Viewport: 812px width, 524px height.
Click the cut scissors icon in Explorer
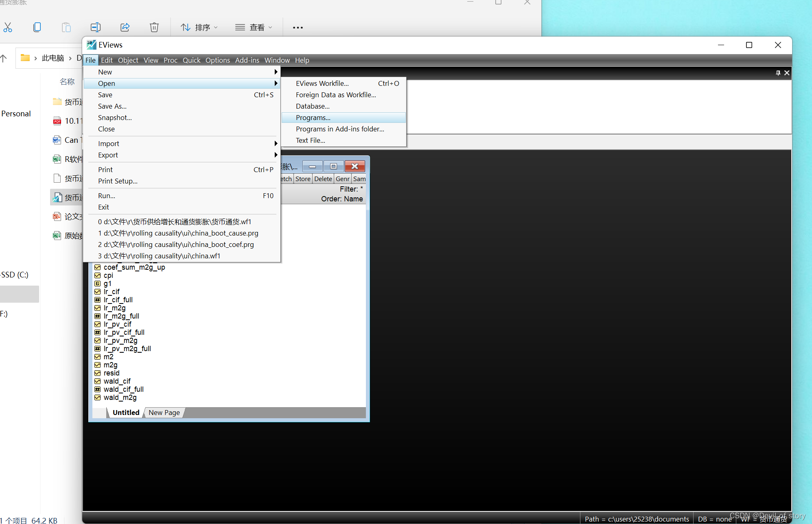8,27
